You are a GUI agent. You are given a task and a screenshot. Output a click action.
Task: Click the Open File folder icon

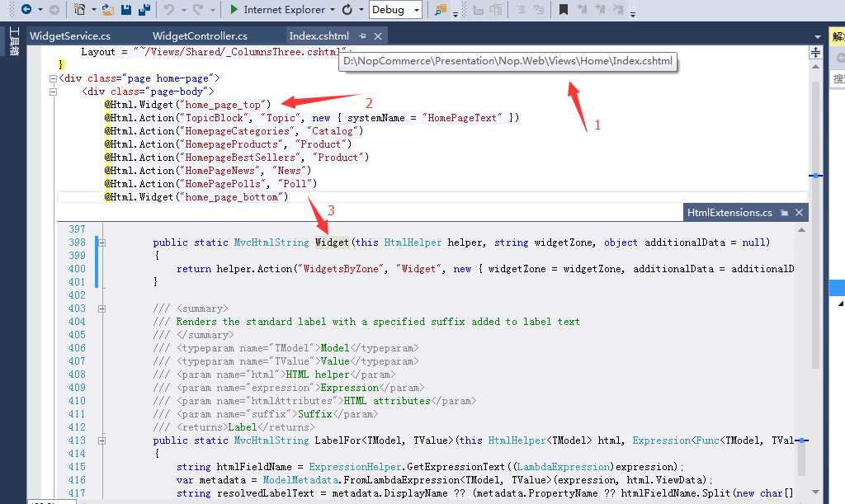coord(108,9)
